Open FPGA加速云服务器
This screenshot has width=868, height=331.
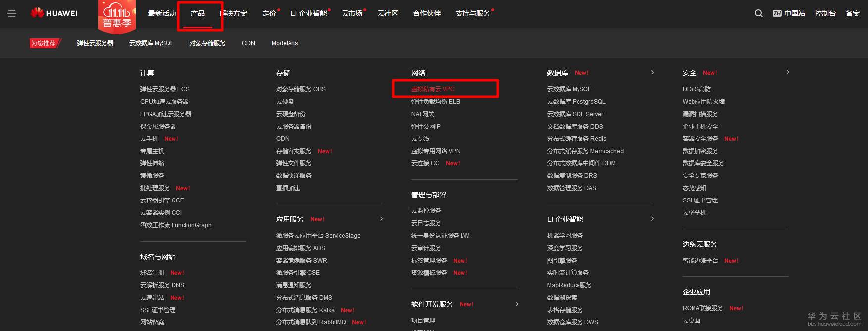(166, 114)
